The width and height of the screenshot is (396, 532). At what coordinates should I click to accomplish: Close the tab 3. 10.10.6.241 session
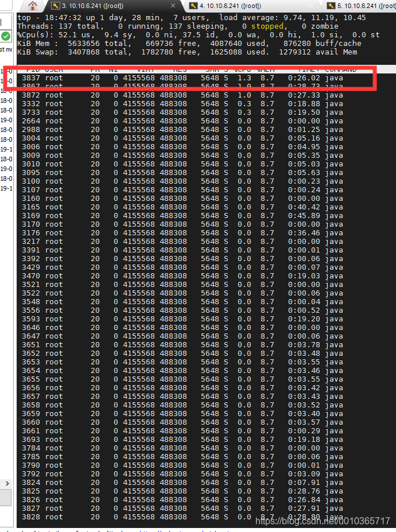pyautogui.click(x=173, y=6)
